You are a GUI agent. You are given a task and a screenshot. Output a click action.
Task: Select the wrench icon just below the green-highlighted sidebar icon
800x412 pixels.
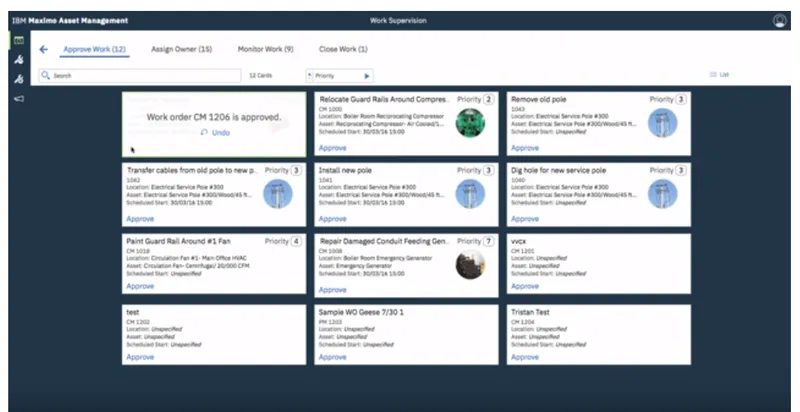tap(19, 60)
